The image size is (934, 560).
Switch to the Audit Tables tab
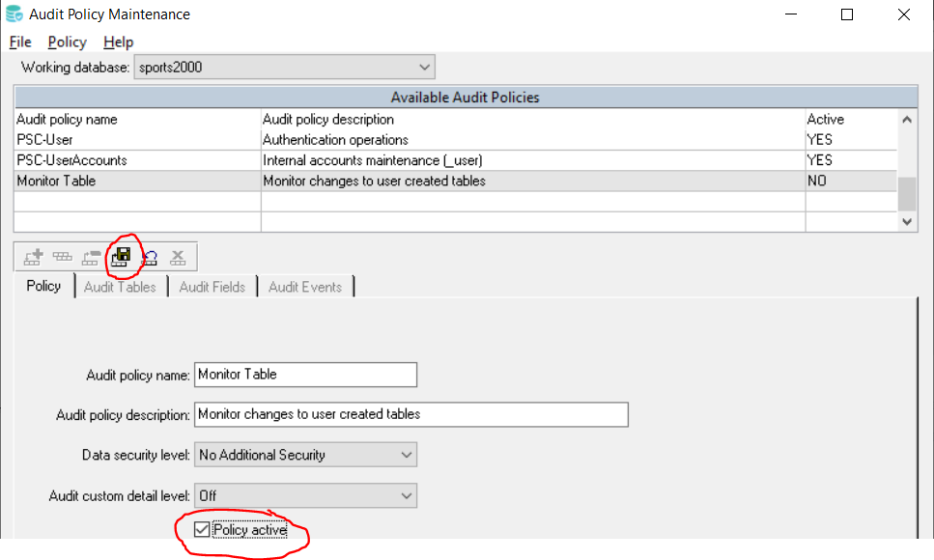point(120,287)
